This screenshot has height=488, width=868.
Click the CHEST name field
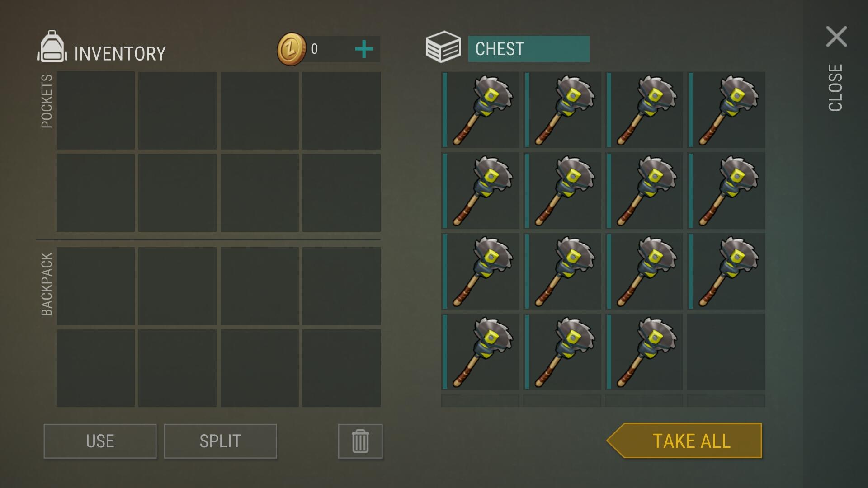(x=529, y=49)
